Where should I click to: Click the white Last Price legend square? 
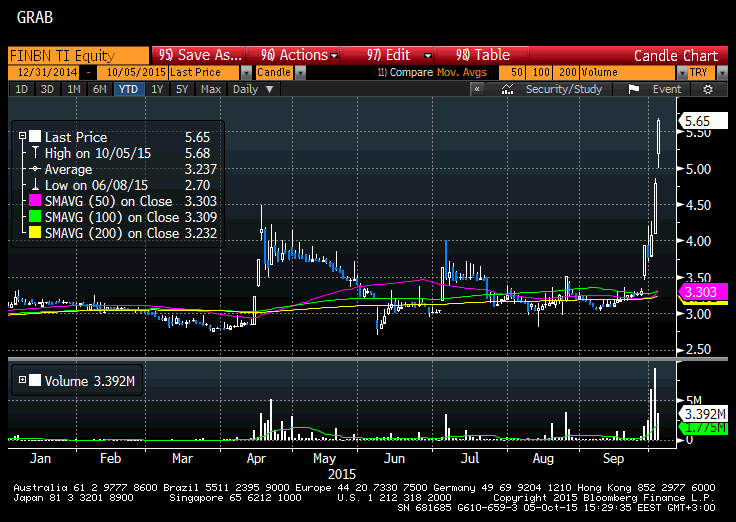pos(36,137)
